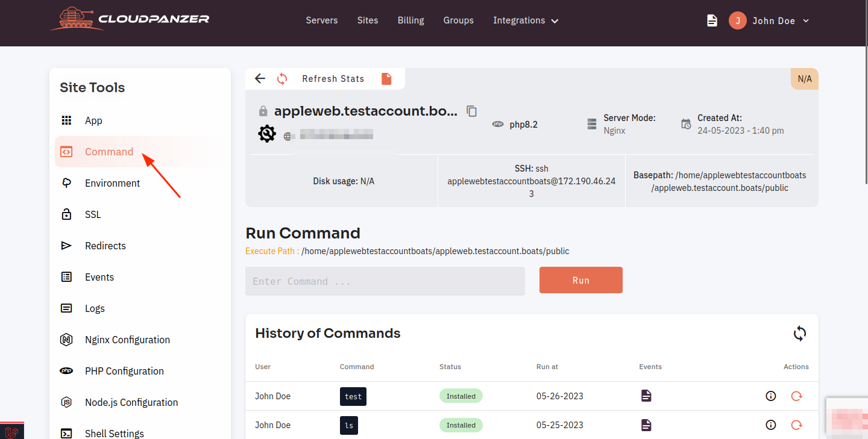Click the Node.js hexagon icon
Screen dimensions: 868x439
67,402
